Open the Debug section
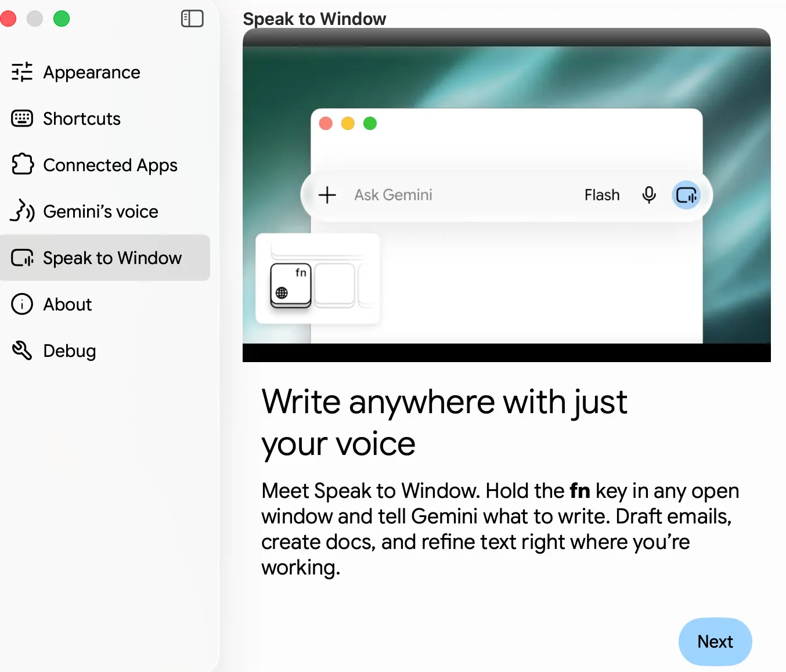 pos(105,351)
